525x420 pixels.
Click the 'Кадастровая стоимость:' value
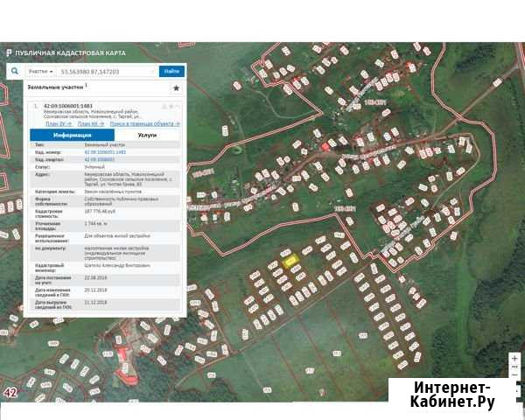[100, 212]
